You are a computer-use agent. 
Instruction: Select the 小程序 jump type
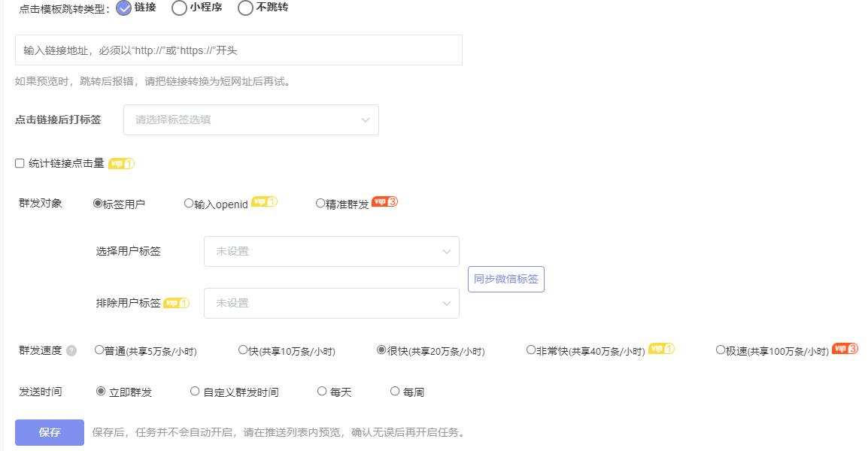[178, 8]
